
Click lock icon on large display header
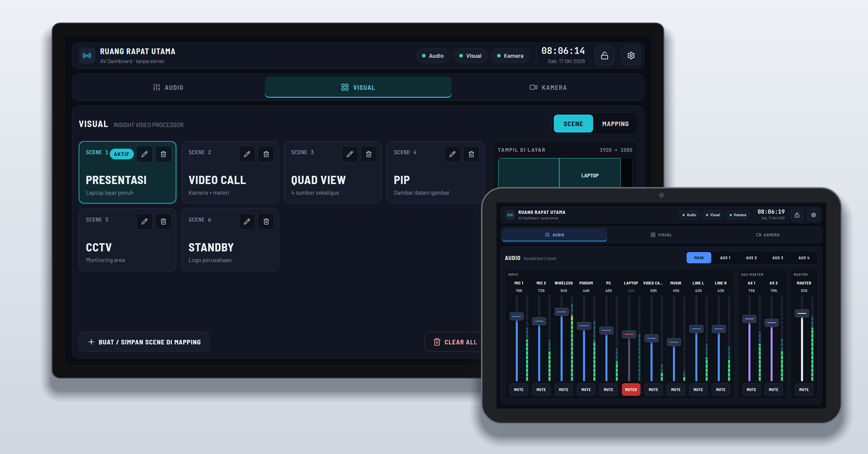[x=605, y=56]
